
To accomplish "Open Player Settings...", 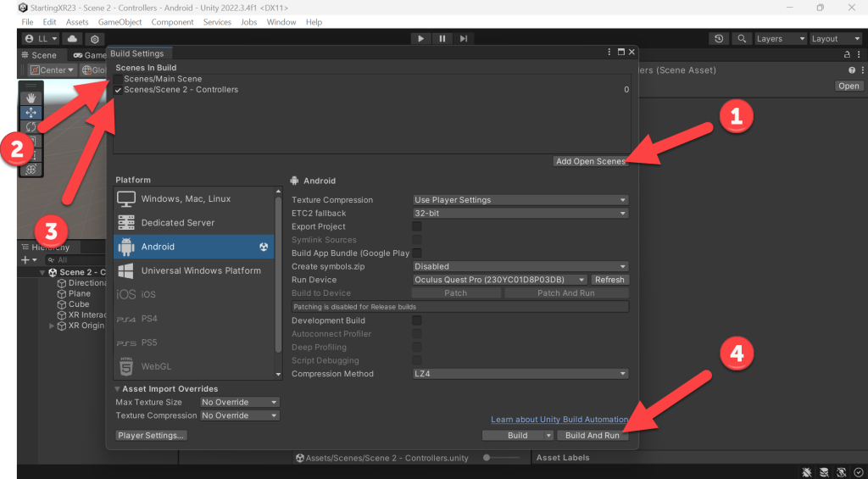I will click(x=151, y=436).
